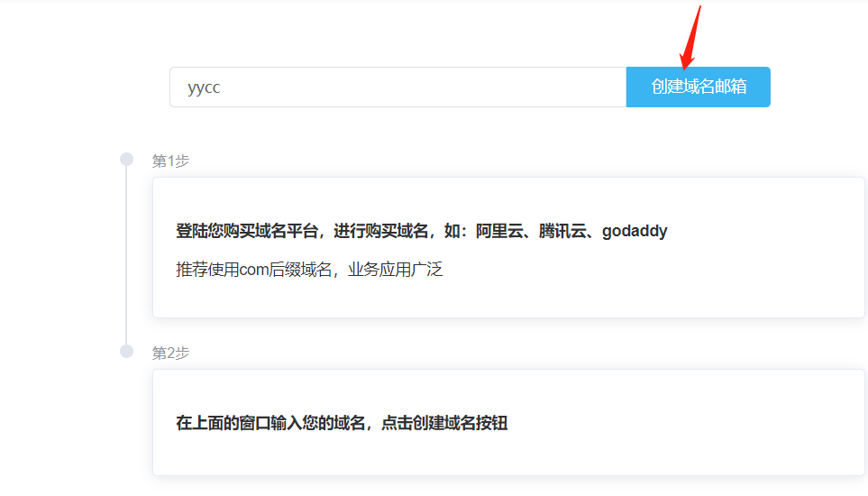Click the 推荐使用com后缀域名 recommendation text
Image resolution: width=868 pixels, height=496 pixels.
(x=253, y=270)
